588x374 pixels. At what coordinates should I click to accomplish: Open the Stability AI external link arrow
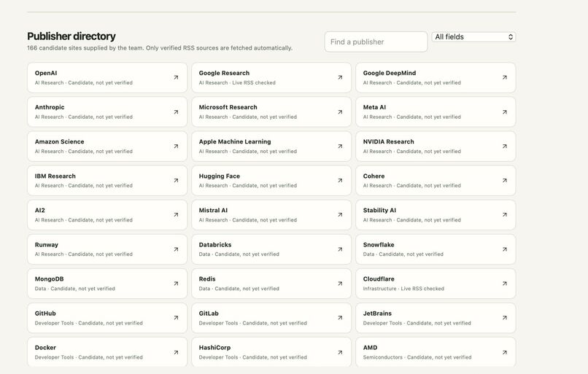point(505,215)
